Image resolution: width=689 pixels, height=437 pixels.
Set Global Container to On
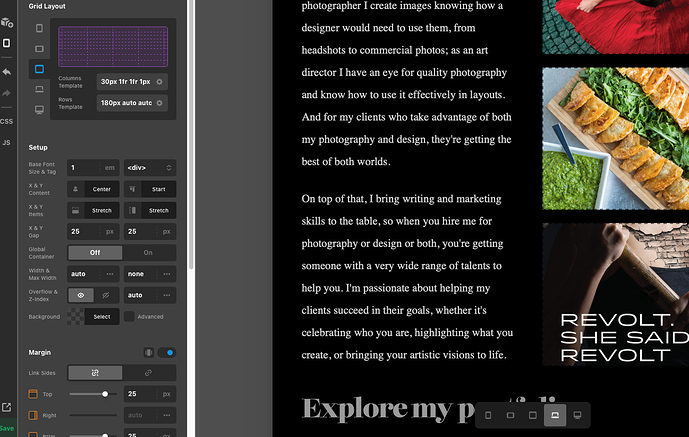point(148,253)
